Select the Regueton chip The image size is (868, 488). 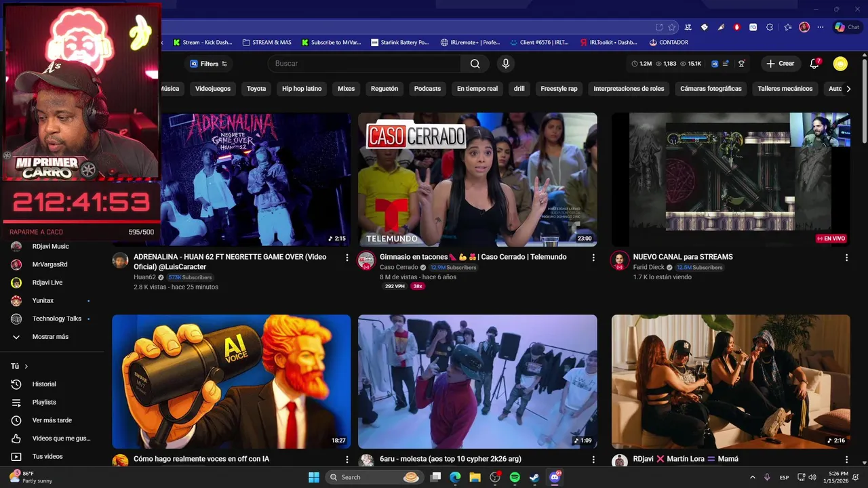click(x=384, y=89)
